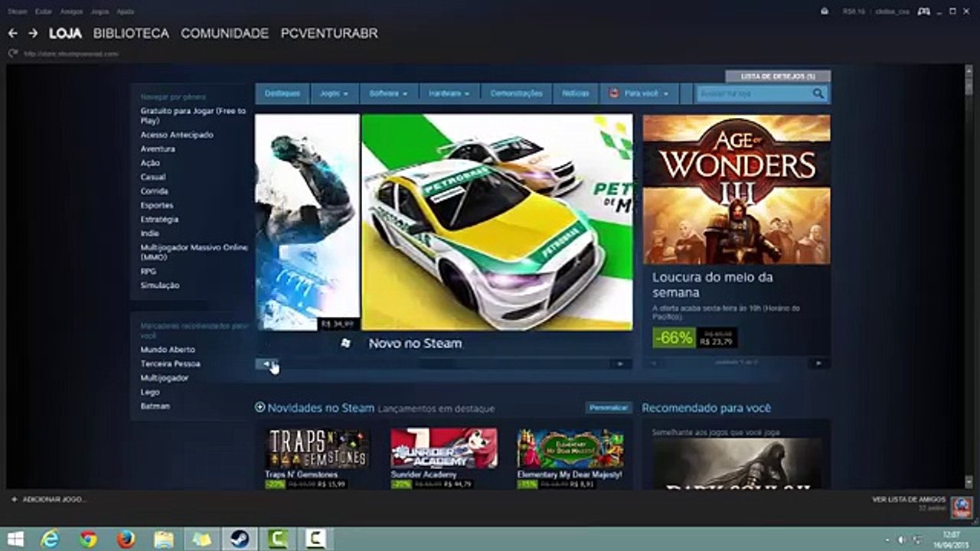Open the Steam inbox envelope icon
This screenshot has height=551, width=980.
[825, 11]
